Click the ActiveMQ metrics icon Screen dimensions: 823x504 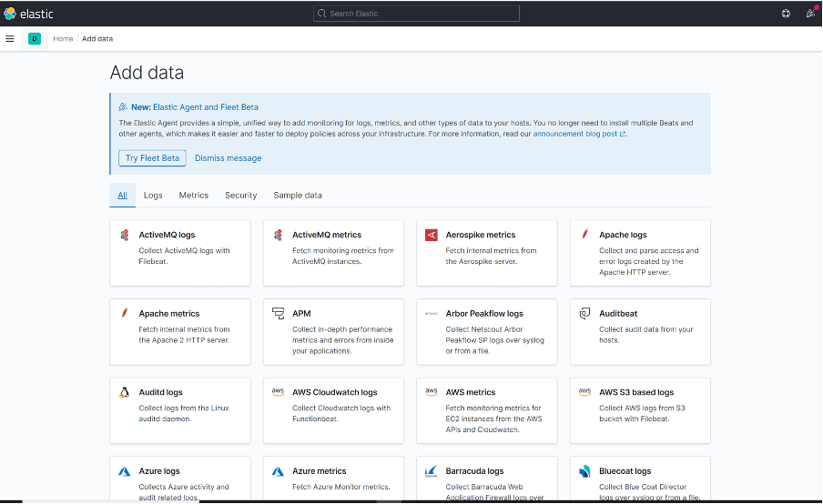[279, 235]
